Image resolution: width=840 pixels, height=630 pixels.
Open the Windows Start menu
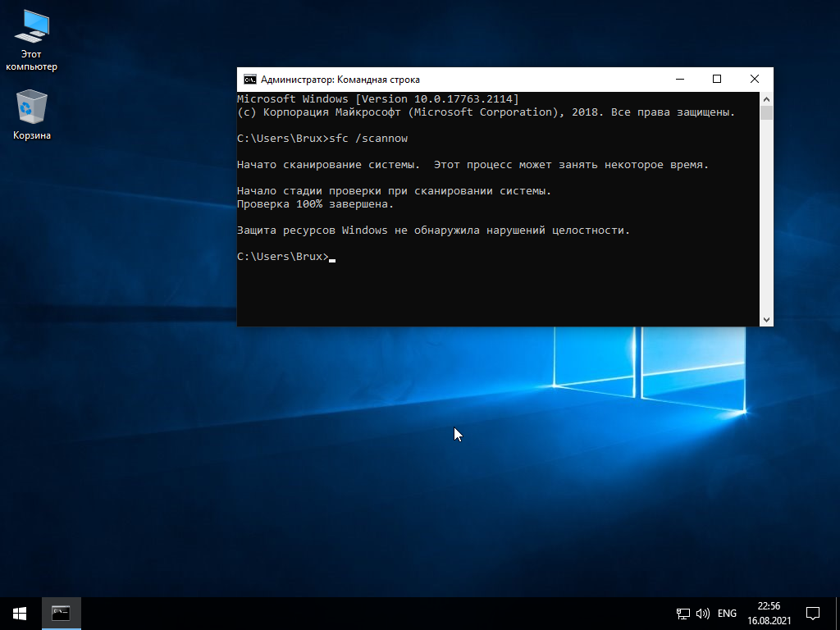(x=20, y=613)
